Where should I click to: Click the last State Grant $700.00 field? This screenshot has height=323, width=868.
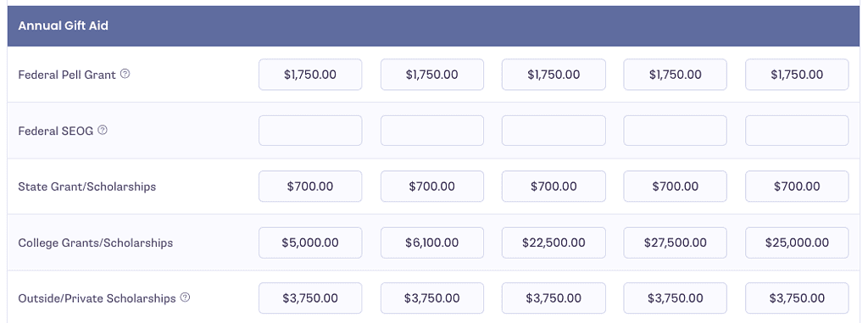pyautogui.click(x=797, y=187)
